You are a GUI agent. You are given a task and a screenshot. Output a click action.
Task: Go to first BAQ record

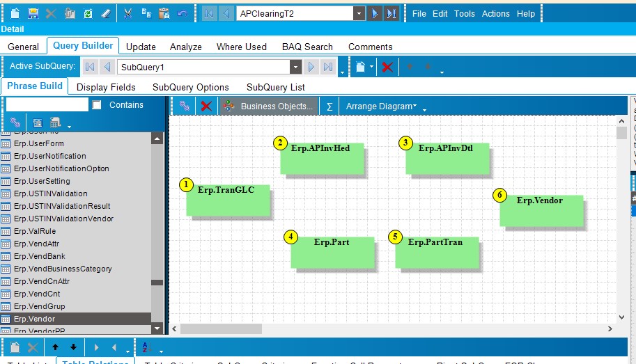click(209, 13)
